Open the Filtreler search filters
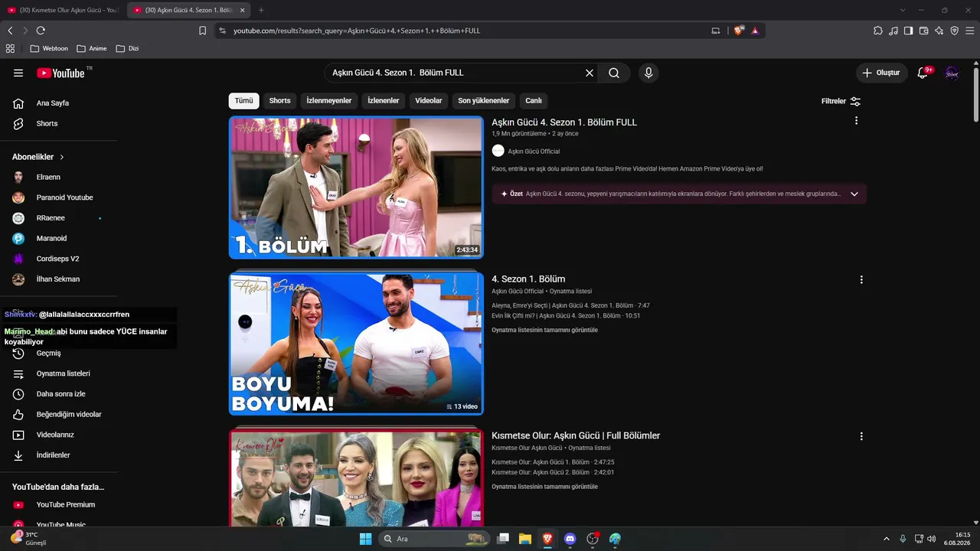 (x=841, y=101)
